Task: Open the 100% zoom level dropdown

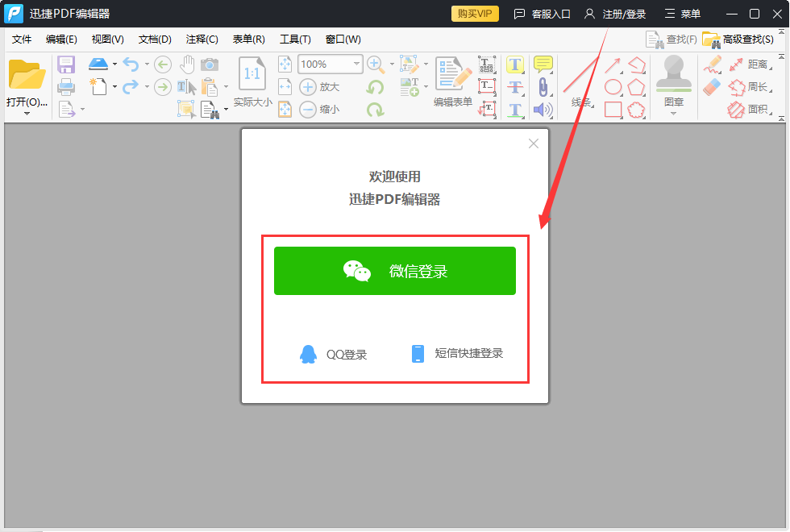Action: [356, 64]
